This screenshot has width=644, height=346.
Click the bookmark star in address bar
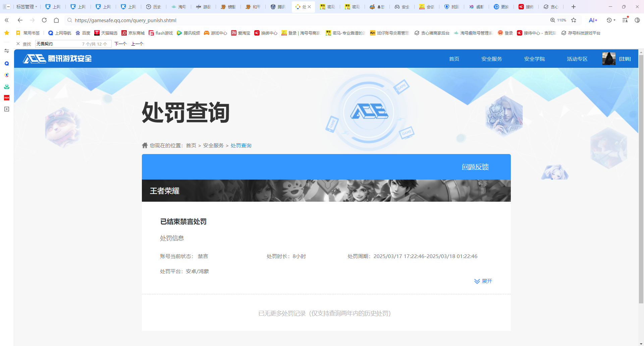pos(574,20)
